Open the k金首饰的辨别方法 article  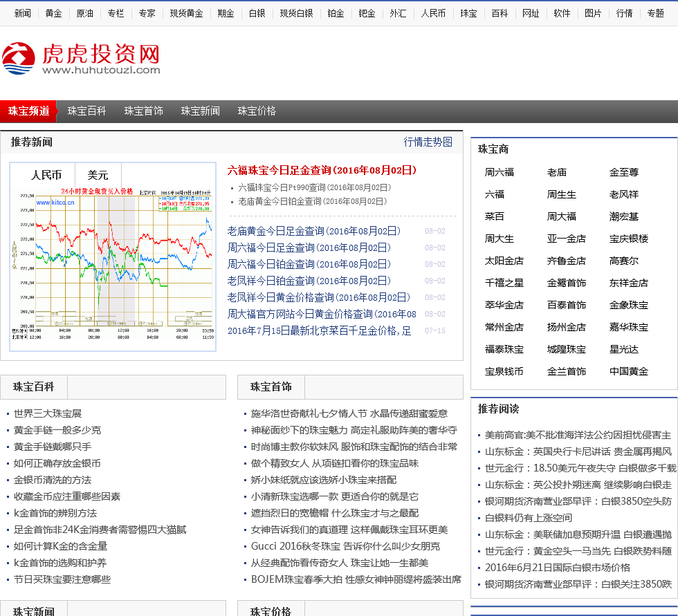coord(55,513)
